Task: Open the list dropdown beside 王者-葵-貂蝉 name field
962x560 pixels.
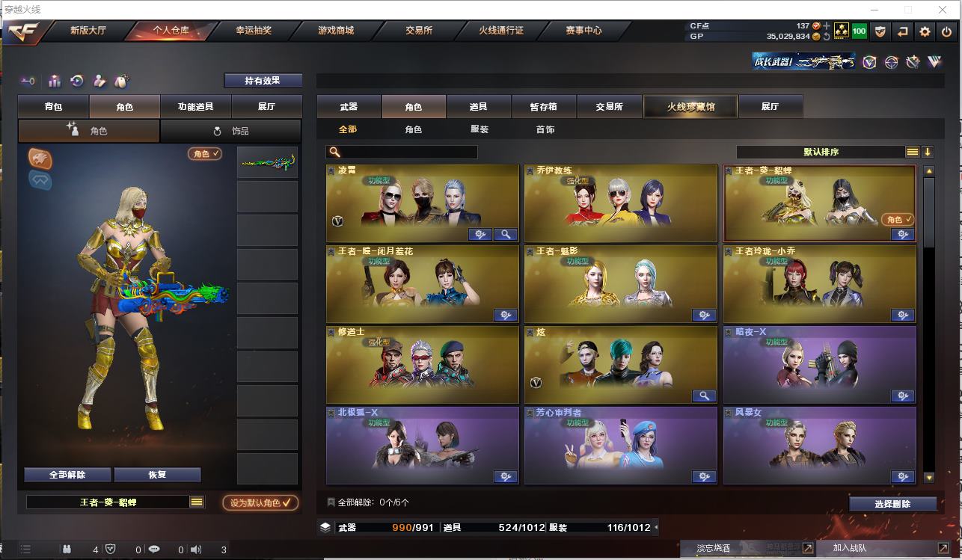Action: click(x=197, y=502)
